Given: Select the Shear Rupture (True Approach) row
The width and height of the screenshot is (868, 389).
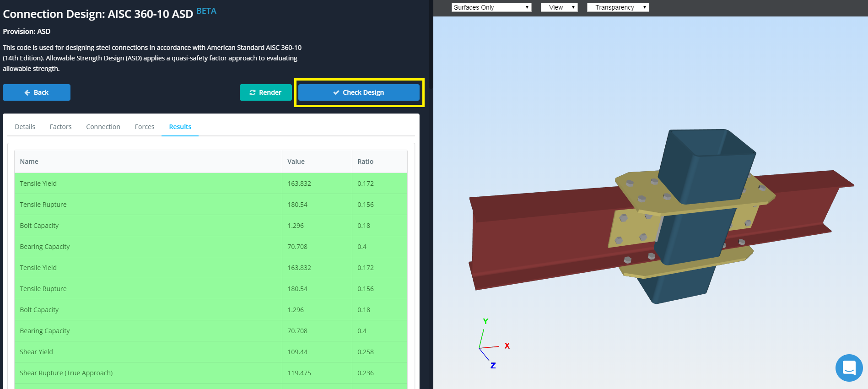Looking at the screenshot, I should click(210, 373).
